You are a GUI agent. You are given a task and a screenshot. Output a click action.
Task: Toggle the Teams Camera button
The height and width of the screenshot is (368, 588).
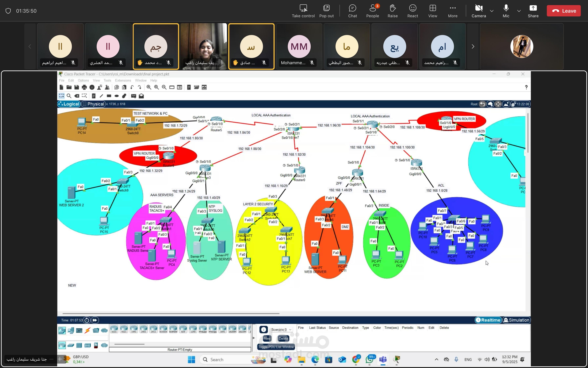click(479, 11)
